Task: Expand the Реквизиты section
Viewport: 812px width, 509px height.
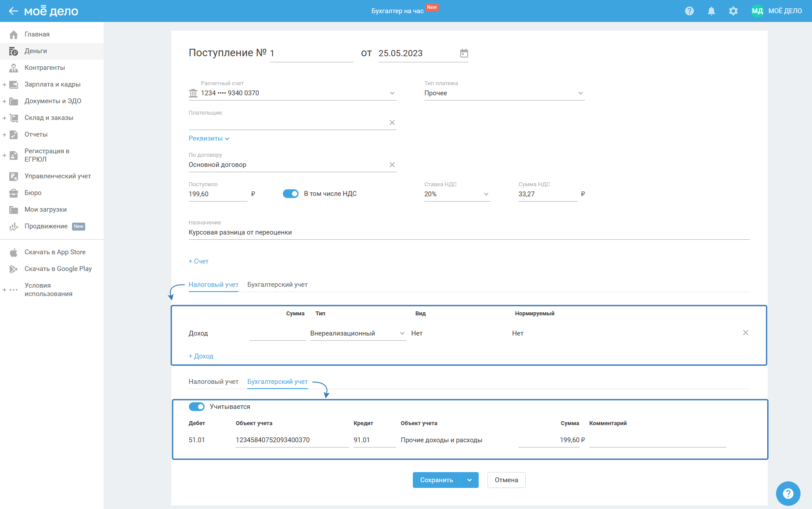Action: coord(209,138)
